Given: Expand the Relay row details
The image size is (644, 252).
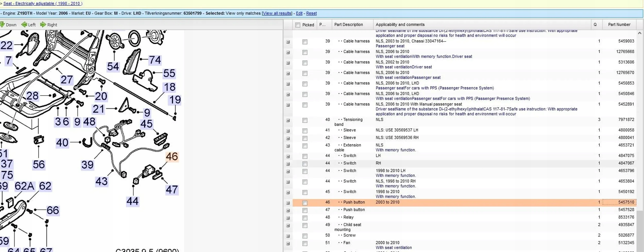Looking at the screenshot, I should (x=288, y=218).
